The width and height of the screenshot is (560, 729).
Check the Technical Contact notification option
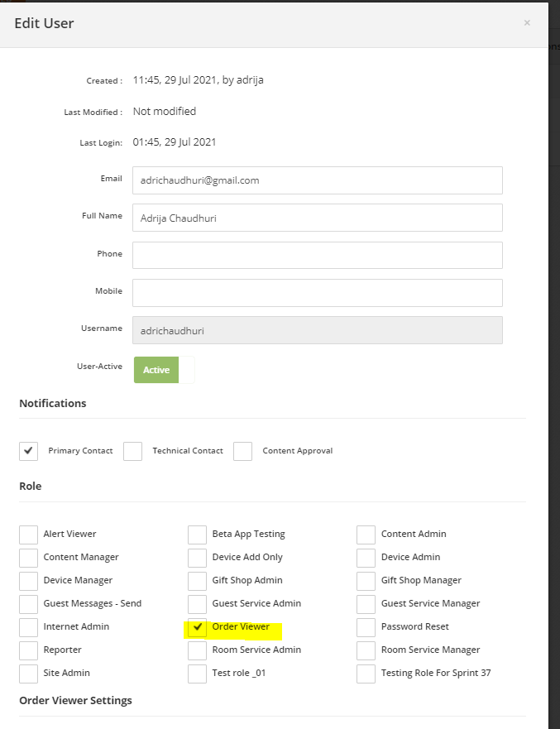[x=132, y=451]
